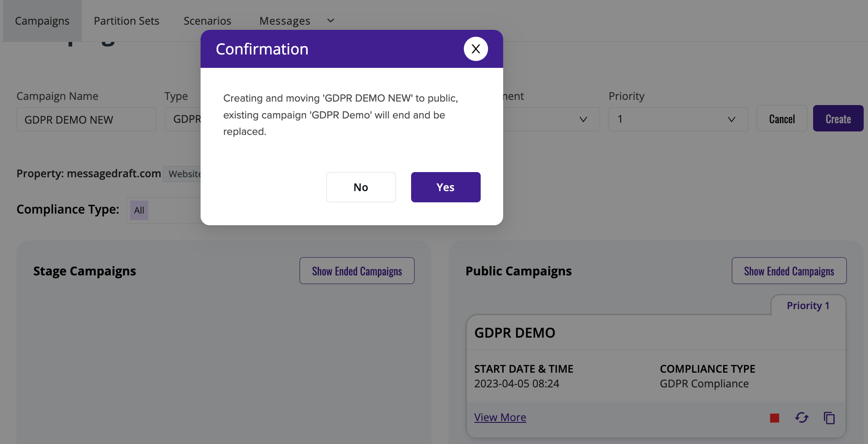
Task: Stop the GDPR DEMO campaign red square
Action: (x=774, y=418)
